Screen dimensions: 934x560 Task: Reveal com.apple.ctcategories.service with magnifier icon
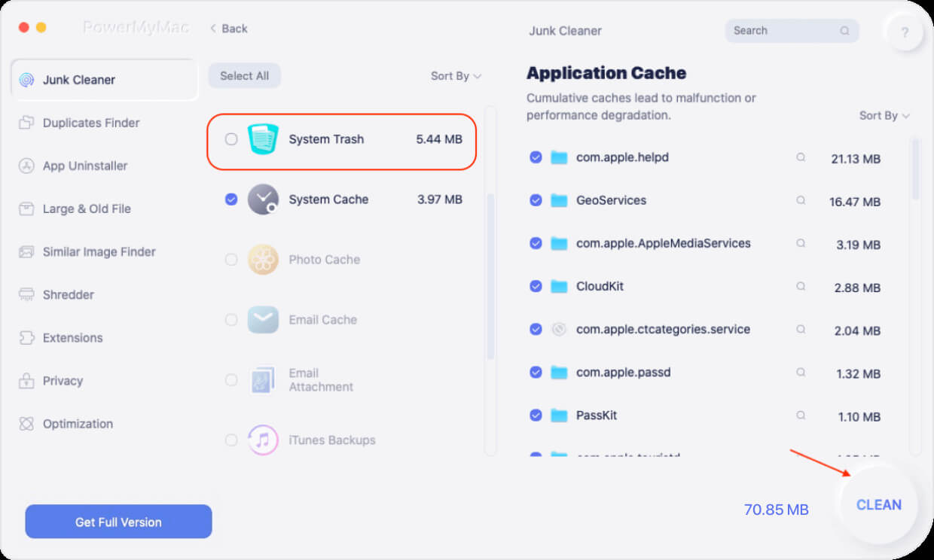pyautogui.click(x=801, y=329)
